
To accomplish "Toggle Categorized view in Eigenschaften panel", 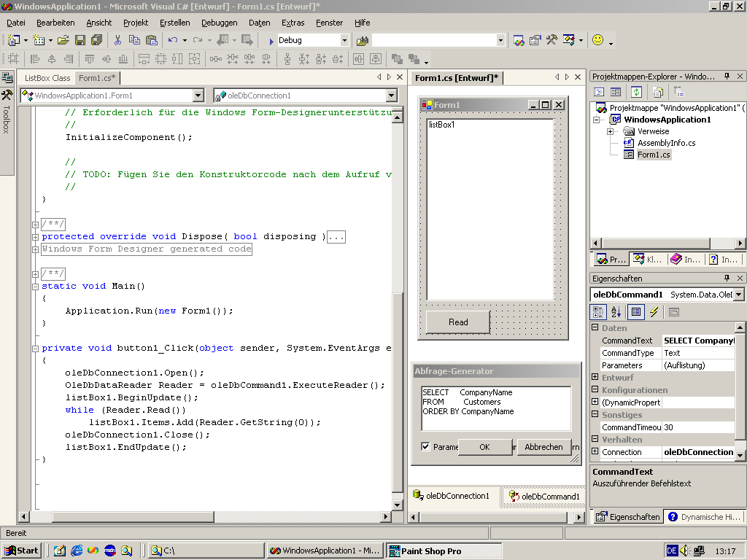I will [x=598, y=312].
